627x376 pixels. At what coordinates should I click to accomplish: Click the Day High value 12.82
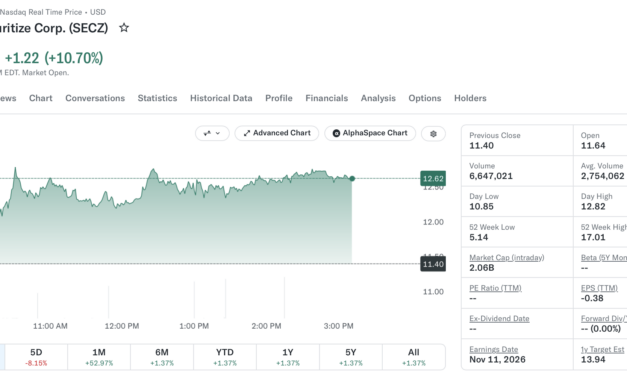593,207
